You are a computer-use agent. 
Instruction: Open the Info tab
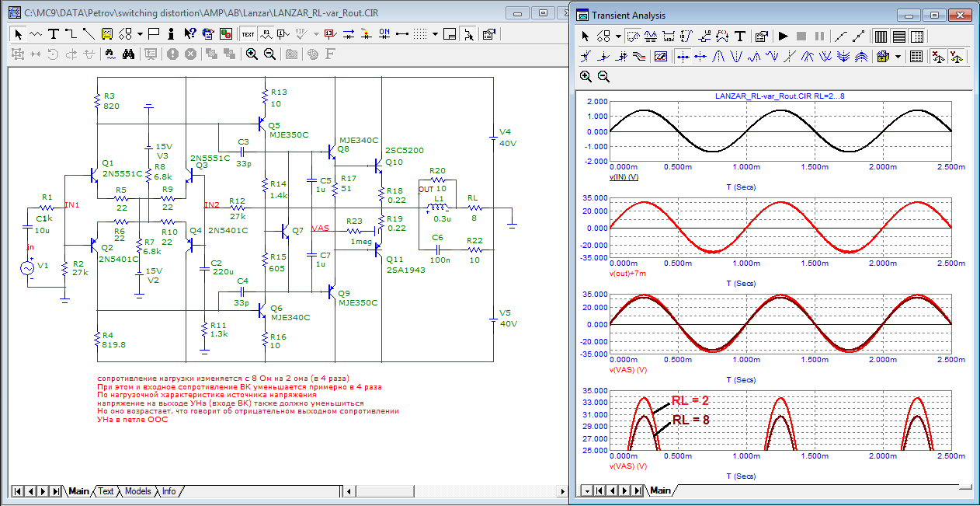click(x=169, y=491)
